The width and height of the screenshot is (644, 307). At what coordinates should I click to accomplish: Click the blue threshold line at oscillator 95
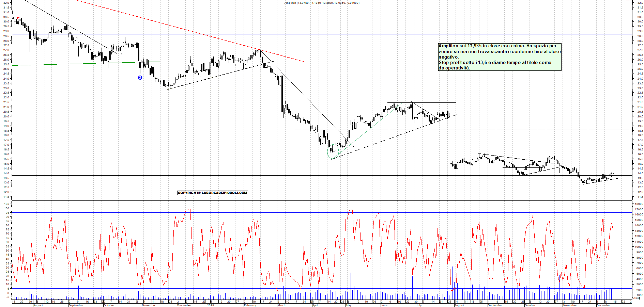[341, 213]
